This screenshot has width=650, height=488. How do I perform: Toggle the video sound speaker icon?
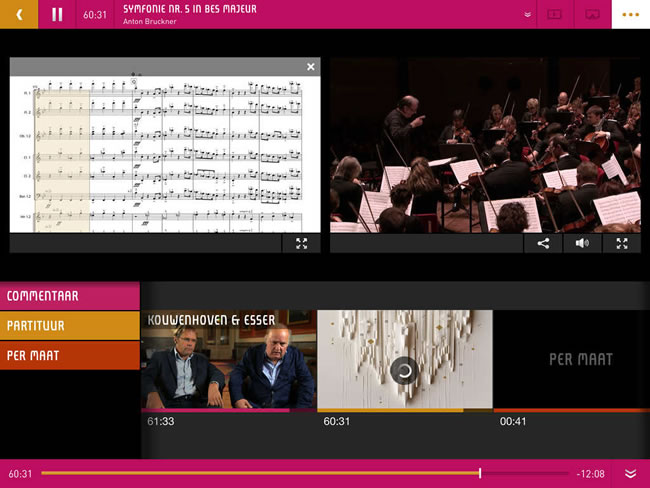tap(582, 243)
